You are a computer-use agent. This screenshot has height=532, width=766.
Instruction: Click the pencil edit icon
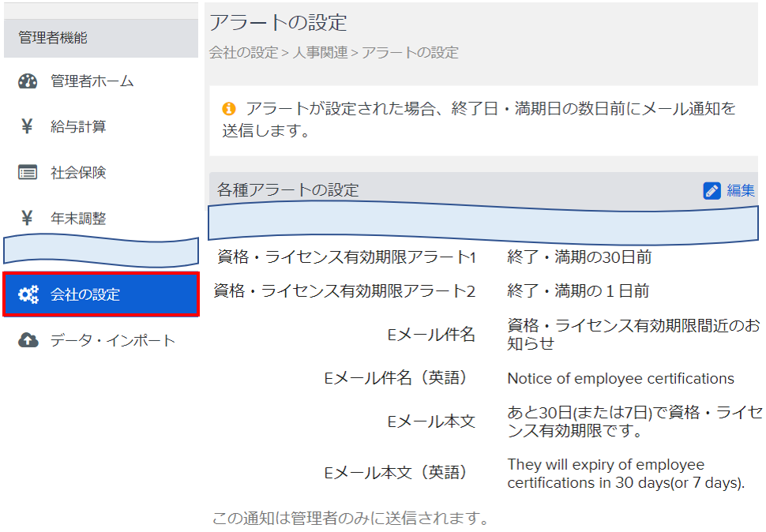click(x=712, y=190)
